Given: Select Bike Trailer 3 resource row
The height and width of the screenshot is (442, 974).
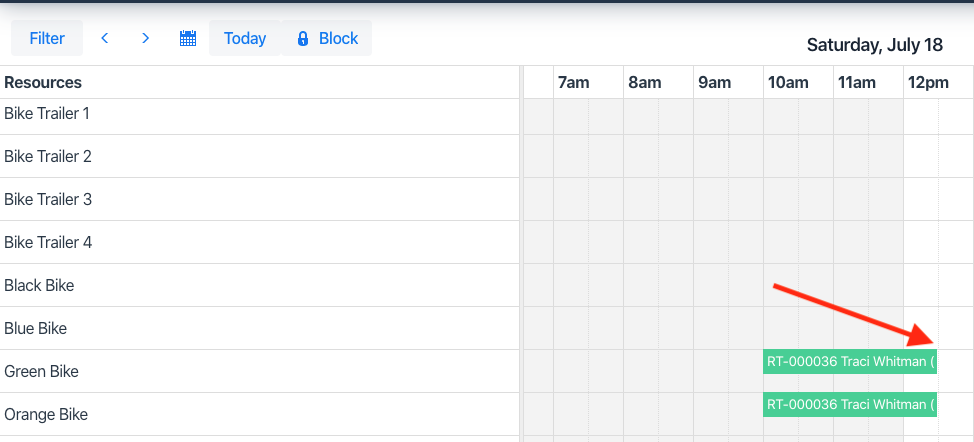Looking at the screenshot, I should (x=48, y=200).
